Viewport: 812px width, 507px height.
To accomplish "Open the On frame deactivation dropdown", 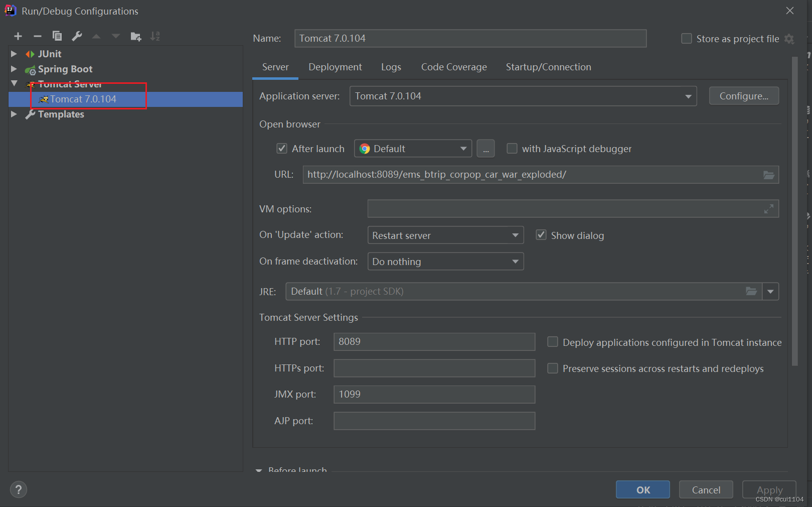I will [x=445, y=262].
